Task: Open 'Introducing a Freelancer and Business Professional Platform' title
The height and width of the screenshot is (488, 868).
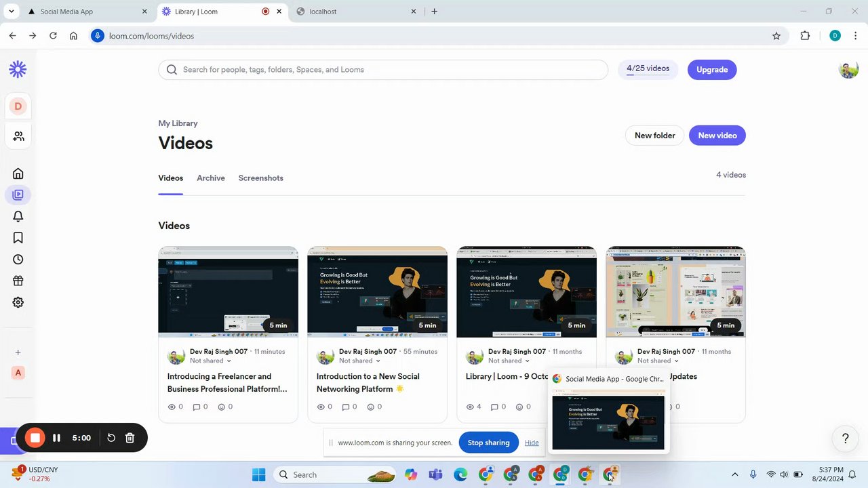Action: (227, 383)
